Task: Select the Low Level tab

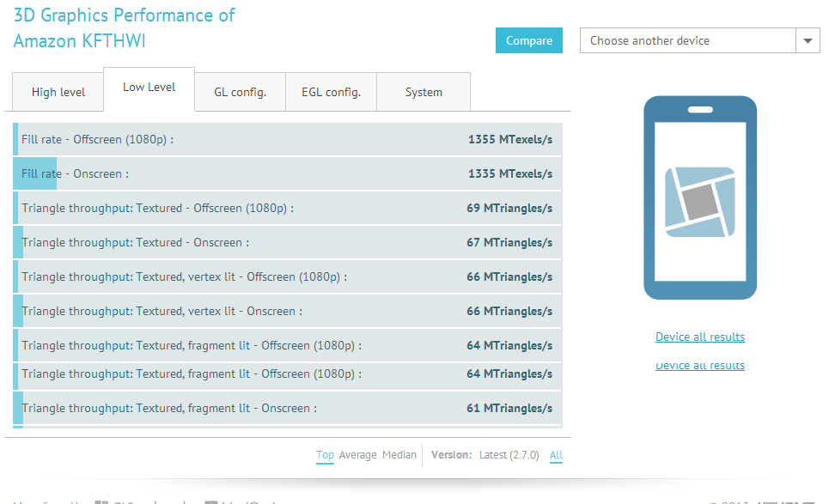Action: pyautogui.click(x=149, y=88)
